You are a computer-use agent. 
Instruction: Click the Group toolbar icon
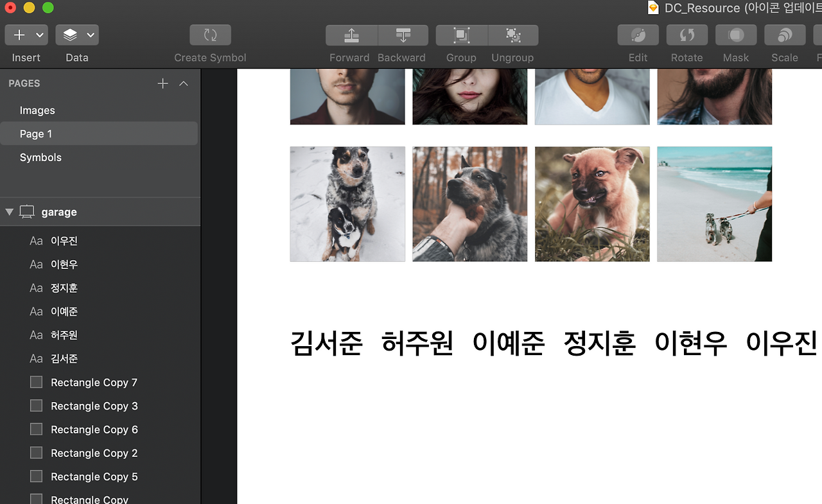(462, 35)
